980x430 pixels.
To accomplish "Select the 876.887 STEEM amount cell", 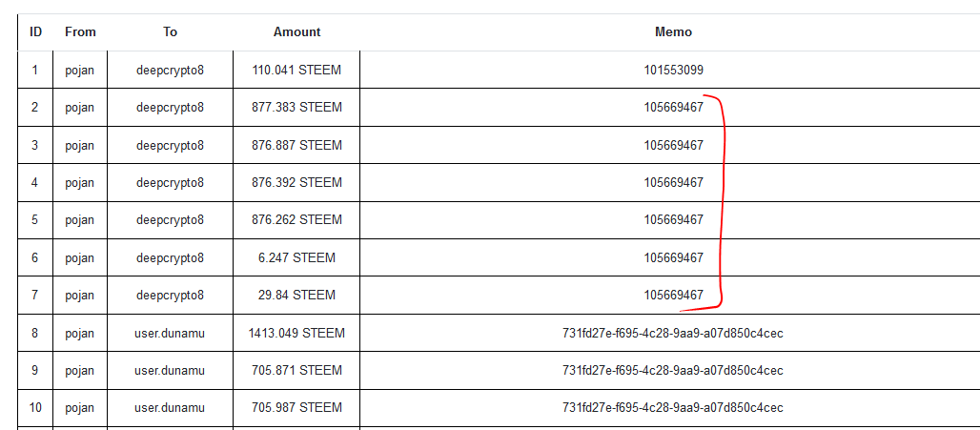I will click(296, 145).
